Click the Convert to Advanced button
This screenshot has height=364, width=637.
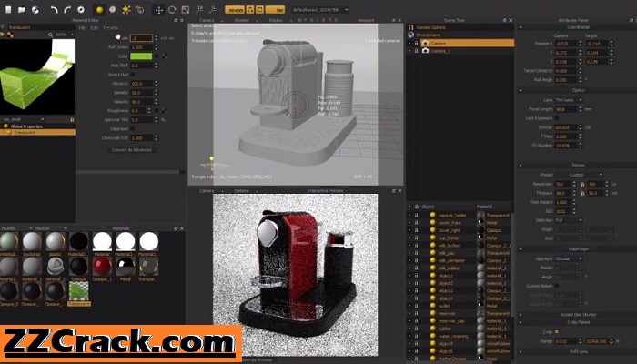132,150
